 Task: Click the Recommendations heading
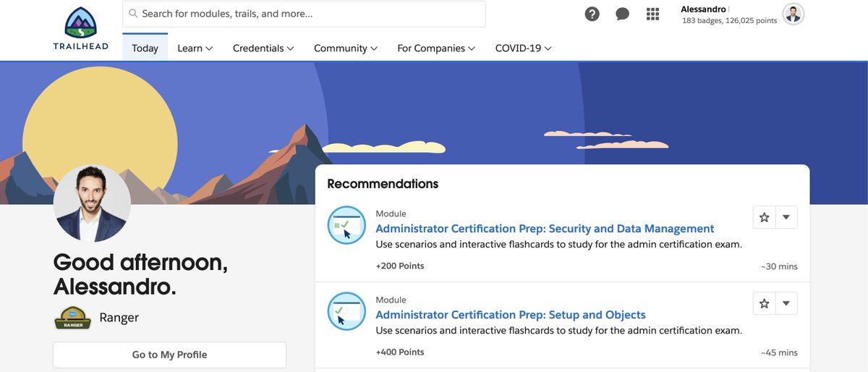coord(383,184)
